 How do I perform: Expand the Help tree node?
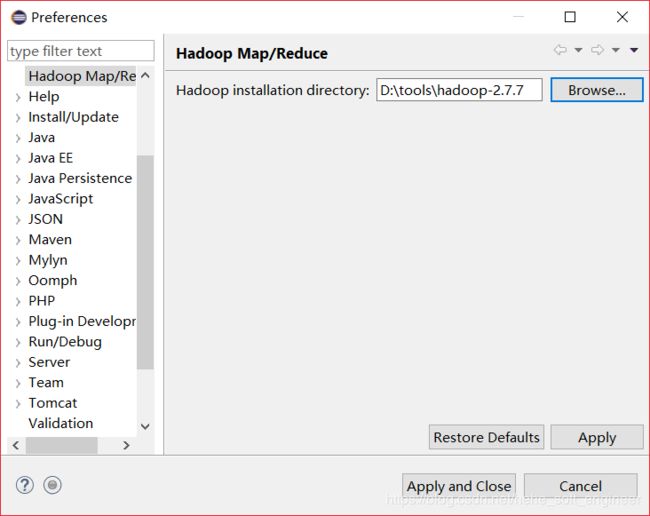pos(18,97)
